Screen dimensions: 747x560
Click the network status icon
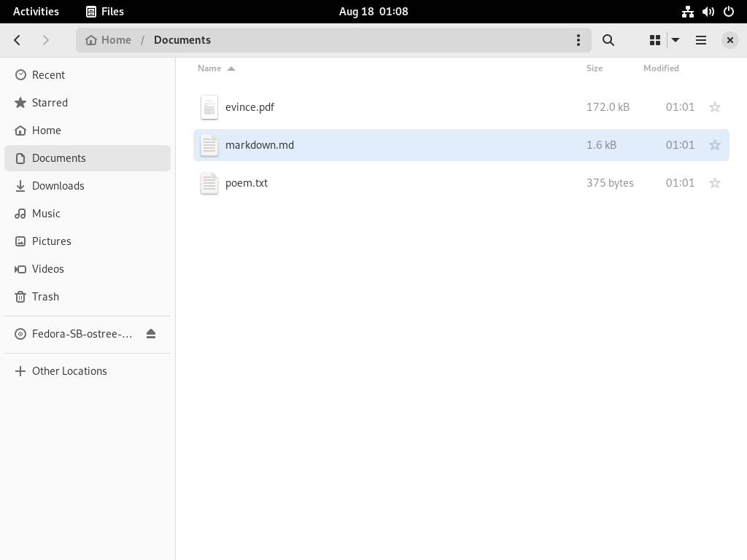[x=687, y=12]
